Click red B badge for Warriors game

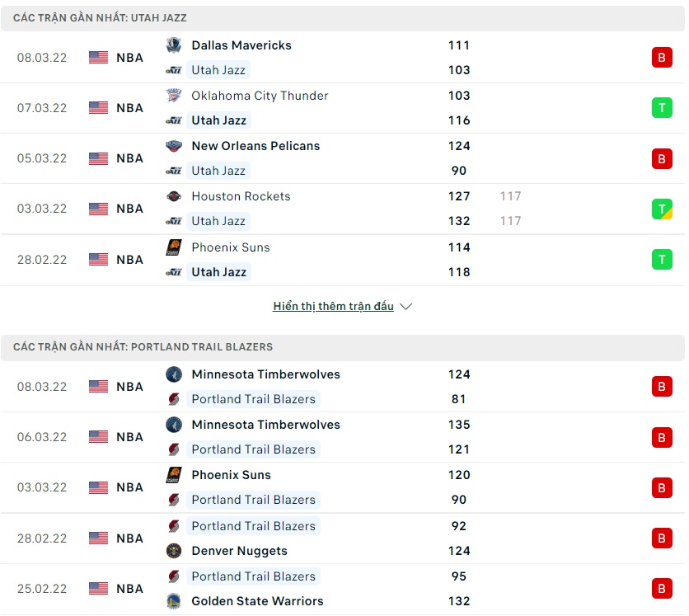click(x=662, y=589)
